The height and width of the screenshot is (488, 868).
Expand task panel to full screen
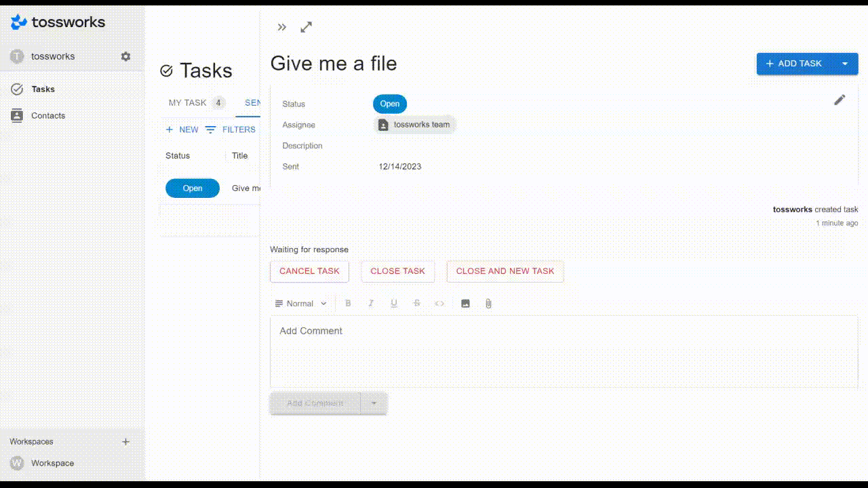tap(307, 27)
